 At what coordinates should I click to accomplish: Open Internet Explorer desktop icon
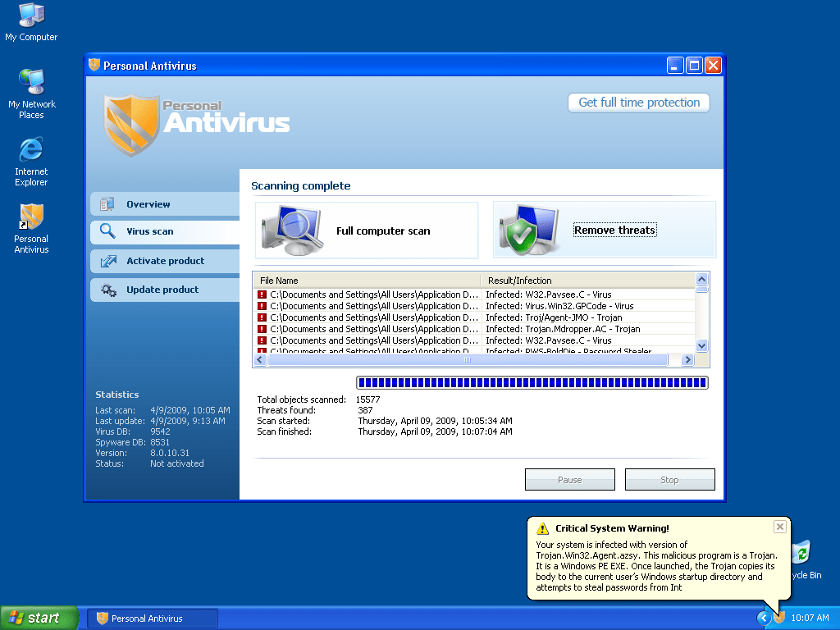[x=31, y=151]
